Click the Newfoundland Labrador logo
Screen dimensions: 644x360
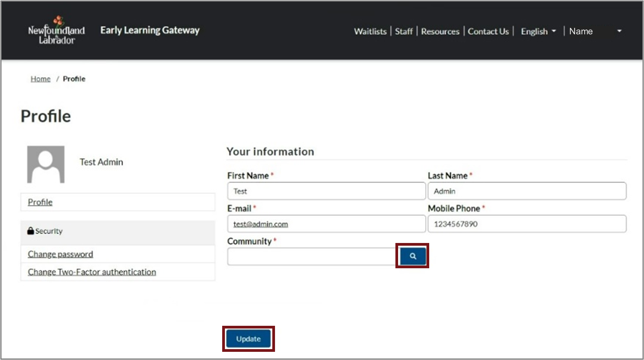56,31
